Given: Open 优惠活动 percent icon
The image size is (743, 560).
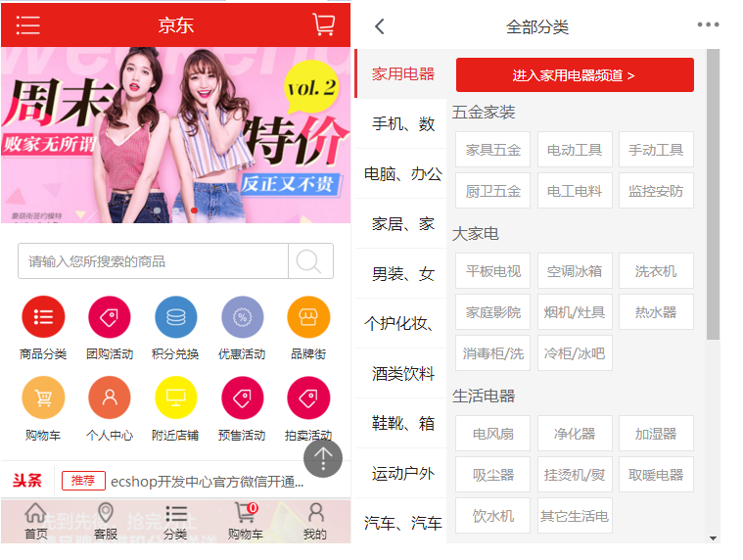Looking at the screenshot, I should click(x=242, y=317).
